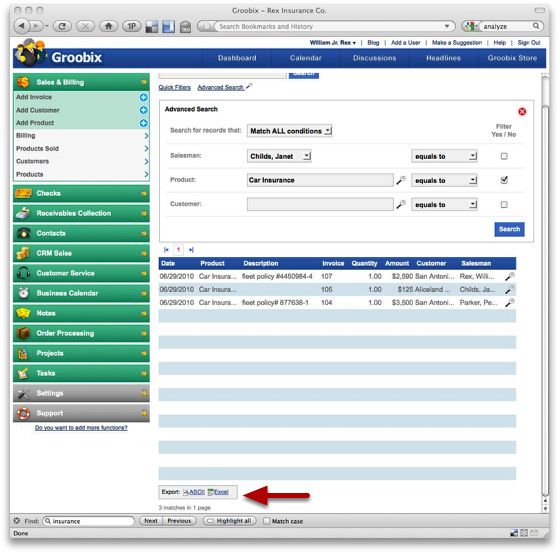560x554 pixels.
Task: Click the browser home icon
Action: pyautogui.click(x=109, y=26)
